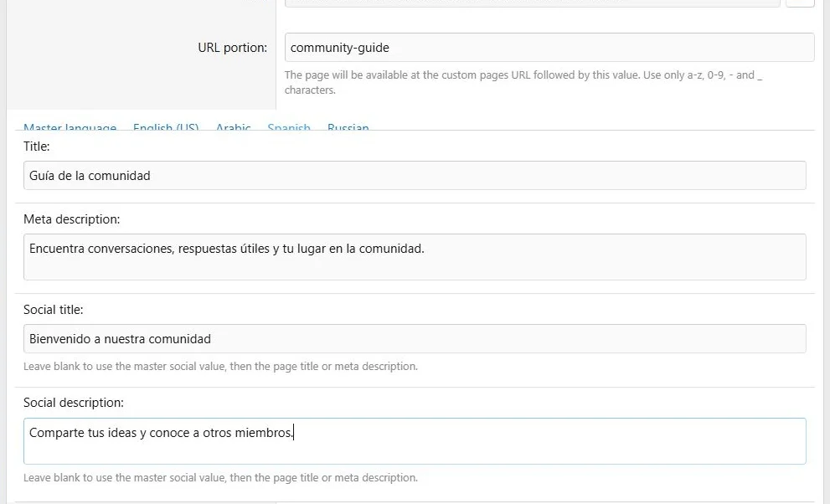Screen dimensions: 830x504
Task: Click the 'Leave blank' hint below the Social description field
Action: point(220,478)
